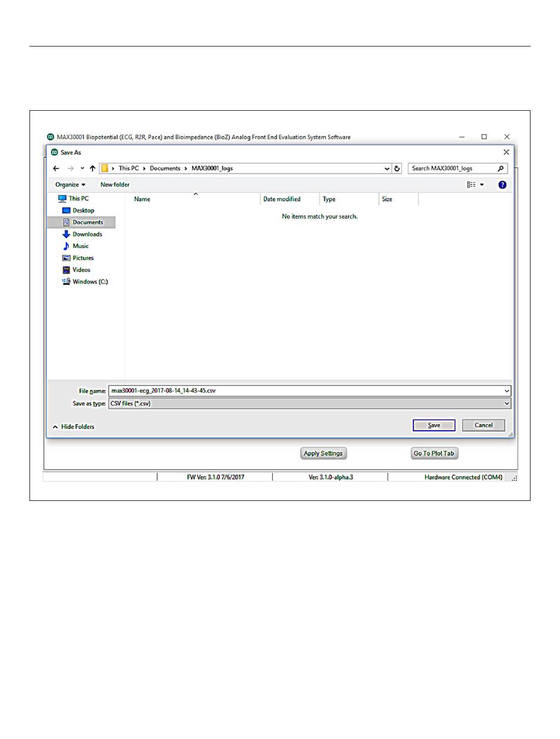This screenshot has height=739, width=560.
Task: Select This PC in the breadcrumb path
Action: click(129, 169)
